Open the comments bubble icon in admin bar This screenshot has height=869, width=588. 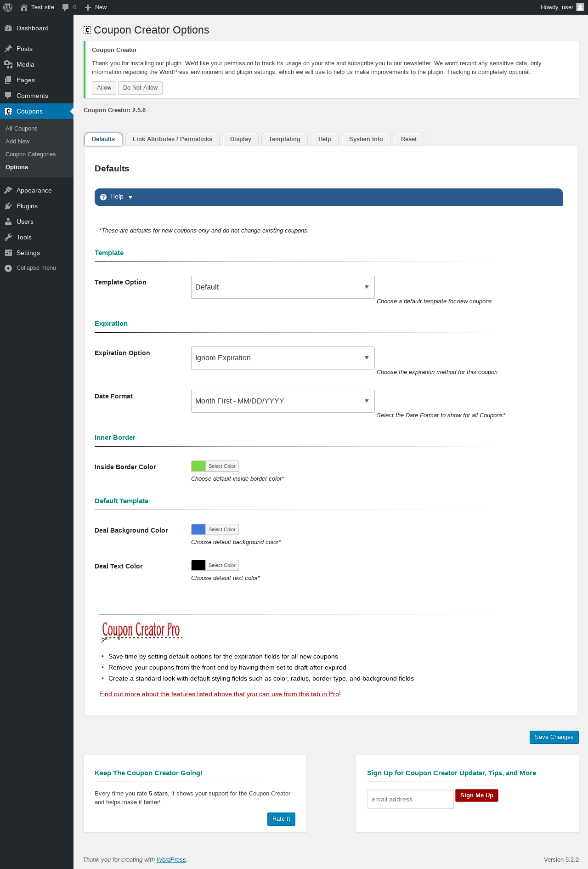66,7
